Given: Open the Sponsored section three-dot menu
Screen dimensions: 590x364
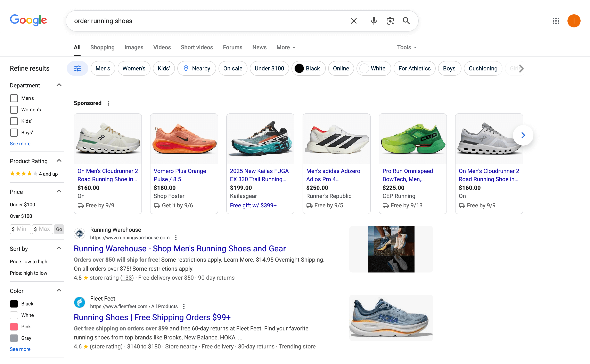Looking at the screenshot, I should [109, 103].
